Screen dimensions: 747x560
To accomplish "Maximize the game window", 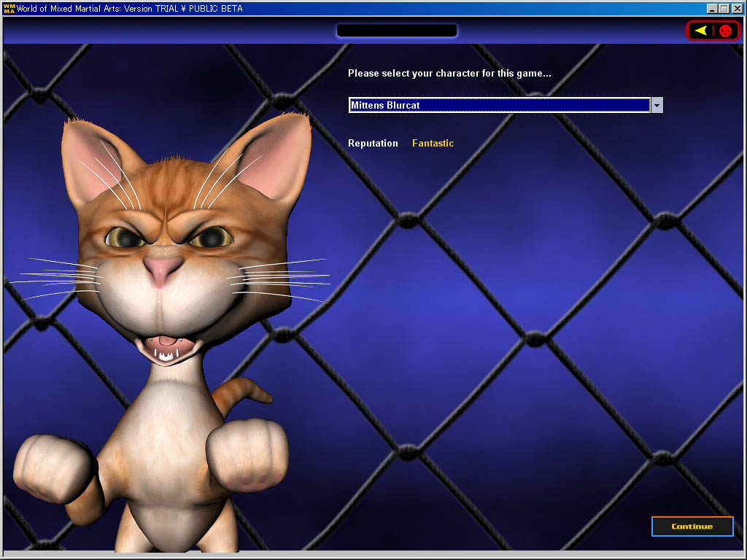I will coord(724,9).
